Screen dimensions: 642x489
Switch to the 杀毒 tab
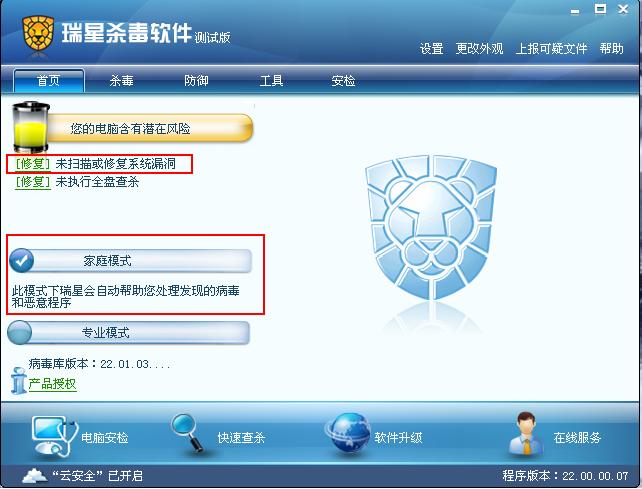coord(121,80)
